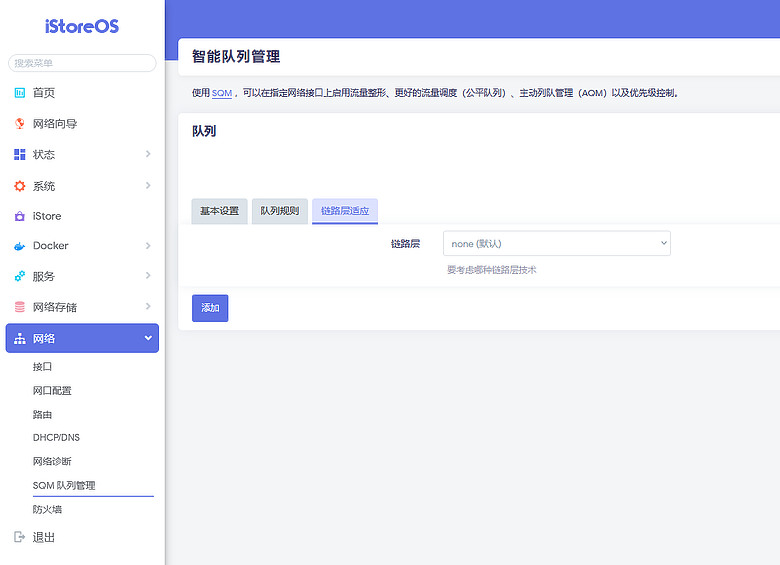Click the 系统 gear icon
The width and height of the screenshot is (780, 565).
click(x=20, y=186)
